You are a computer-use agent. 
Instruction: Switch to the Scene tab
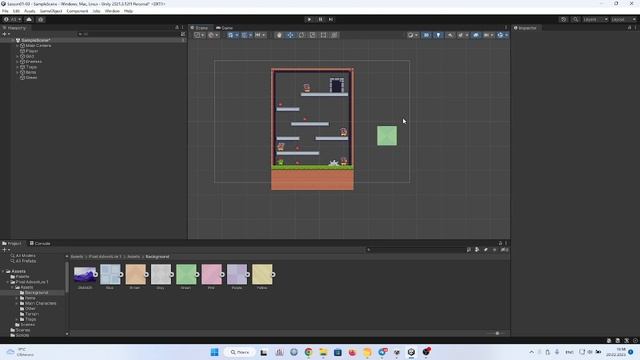pyautogui.click(x=200, y=28)
